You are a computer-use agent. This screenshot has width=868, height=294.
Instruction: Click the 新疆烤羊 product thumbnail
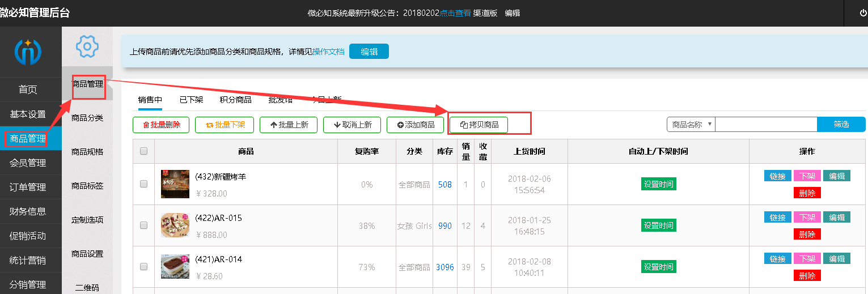click(175, 184)
